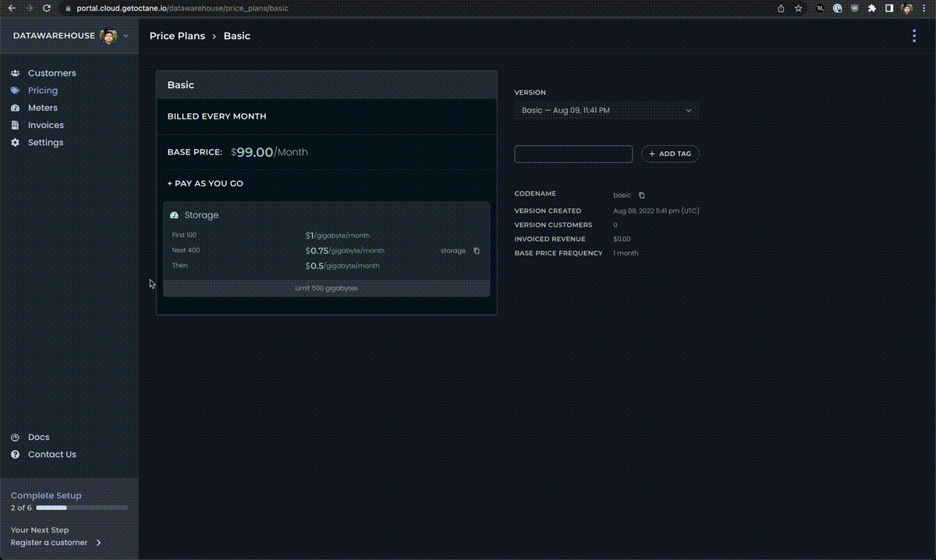Copy the storage meter name
The width and height of the screenshot is (936, 560).
[477, 251]
